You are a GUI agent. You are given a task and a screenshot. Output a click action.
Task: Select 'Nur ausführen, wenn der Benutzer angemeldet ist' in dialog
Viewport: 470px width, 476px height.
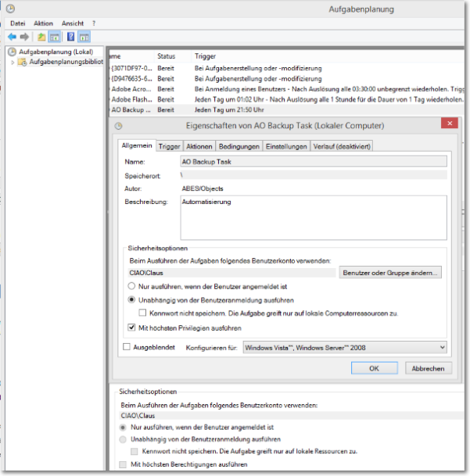tap(131, 286)
